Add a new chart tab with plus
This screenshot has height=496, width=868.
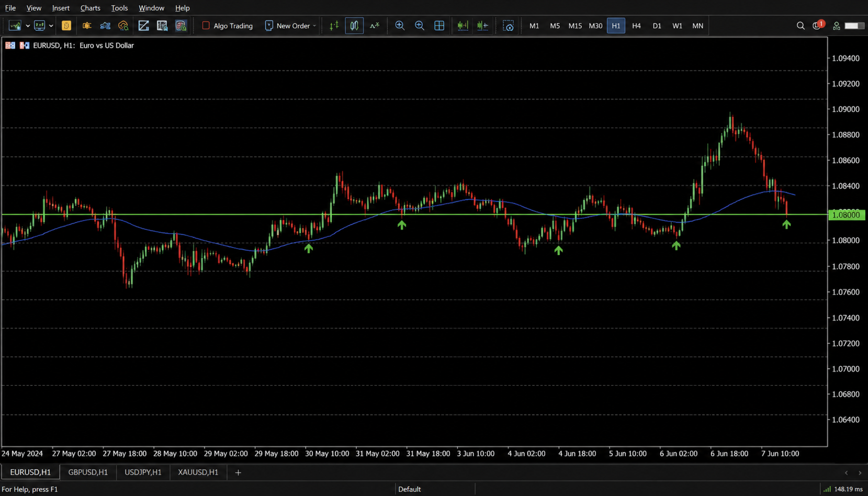[x=238, y=472]
